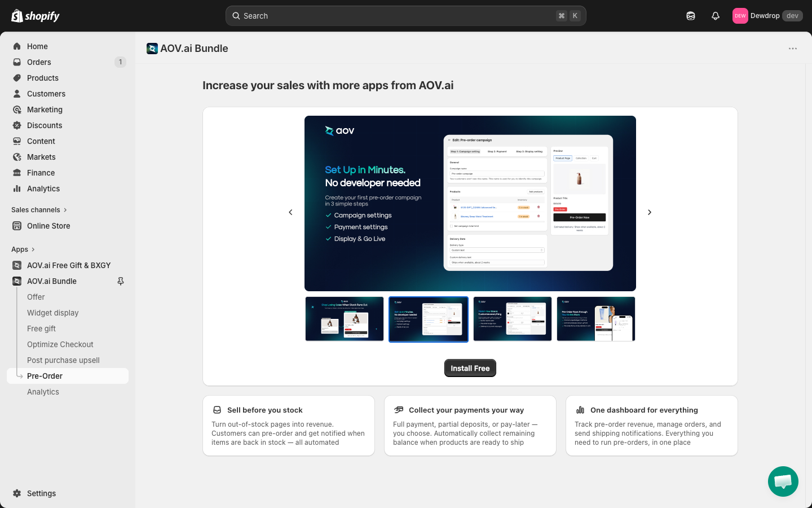812x508 pixels.
Task: Open the page more actions menu
Action: coord(793,49)
